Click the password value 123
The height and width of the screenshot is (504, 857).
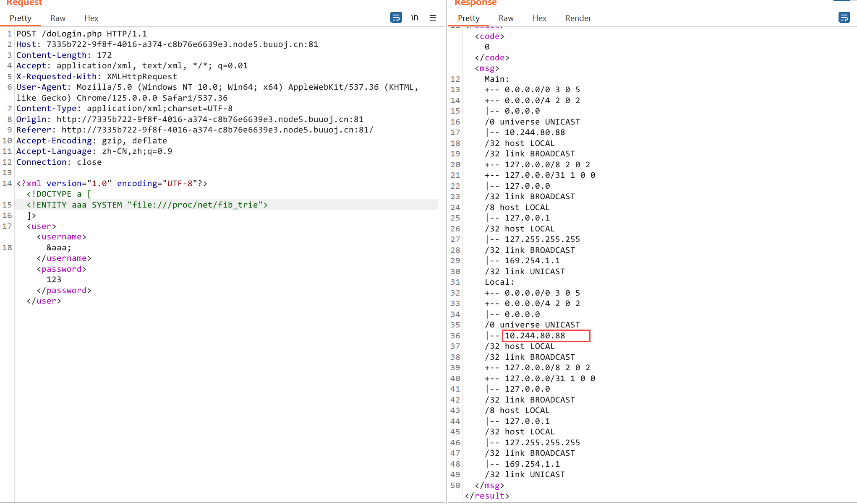click(x=54, y=279)
